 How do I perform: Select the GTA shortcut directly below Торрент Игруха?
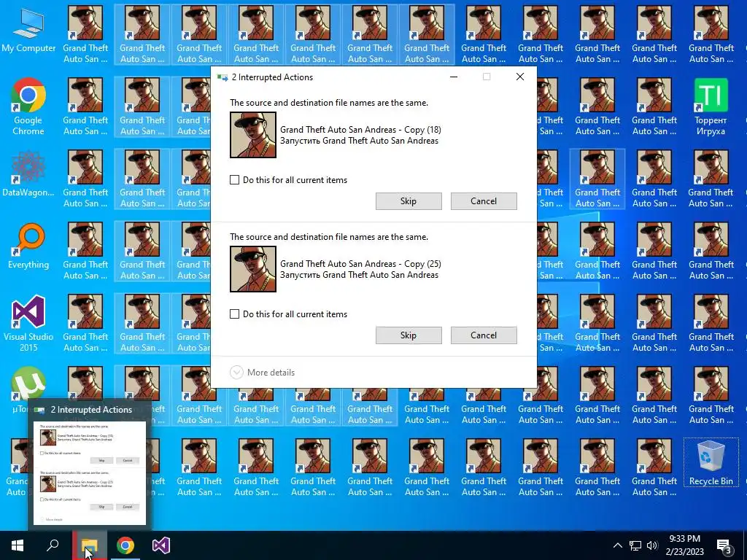[711, 179]
